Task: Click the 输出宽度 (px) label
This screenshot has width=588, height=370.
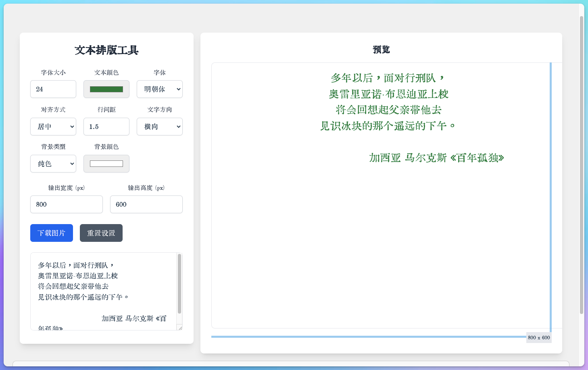Action: point(67,188)
